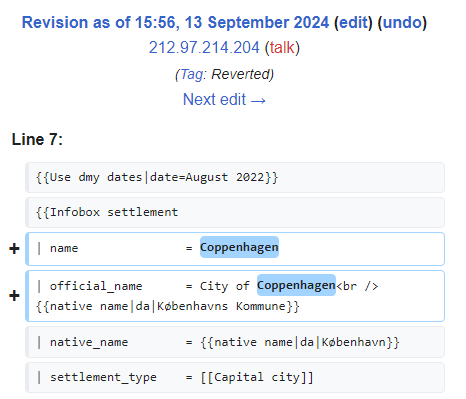The width and height of the screenshot is (466, 399).
Task: Select the native_name København line
Action: (x=235, y=342)
